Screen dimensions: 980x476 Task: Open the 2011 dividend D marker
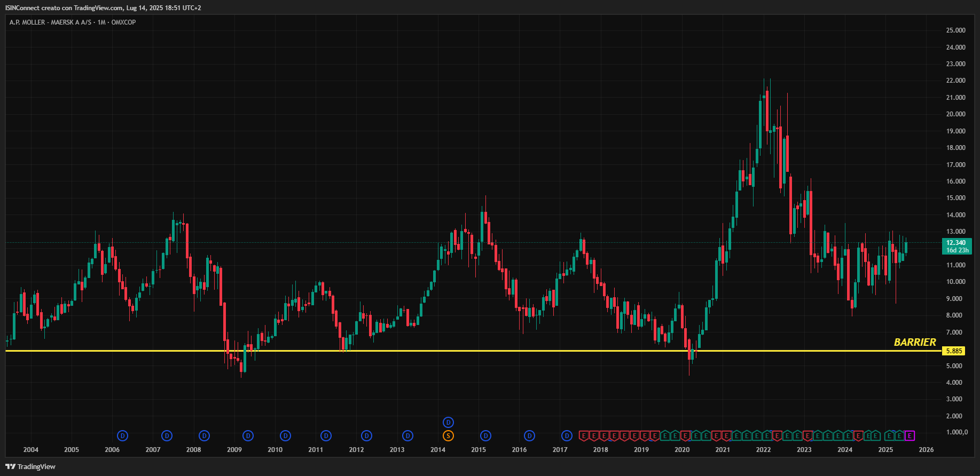tap(326, 436)
